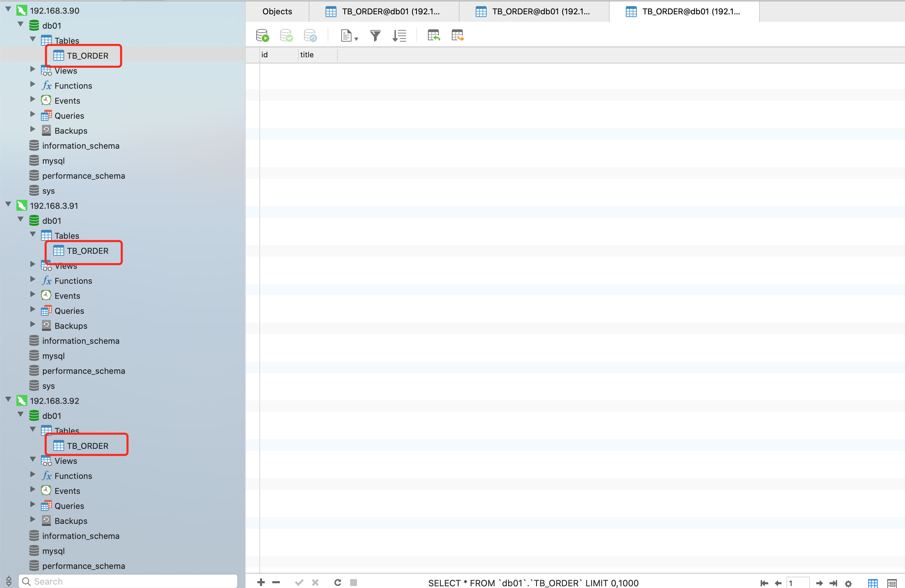The height and width of the screenshot is (588, 905).
Task: Expand Functions under 192.168.3.91 db01
Action: coord(33,279)
